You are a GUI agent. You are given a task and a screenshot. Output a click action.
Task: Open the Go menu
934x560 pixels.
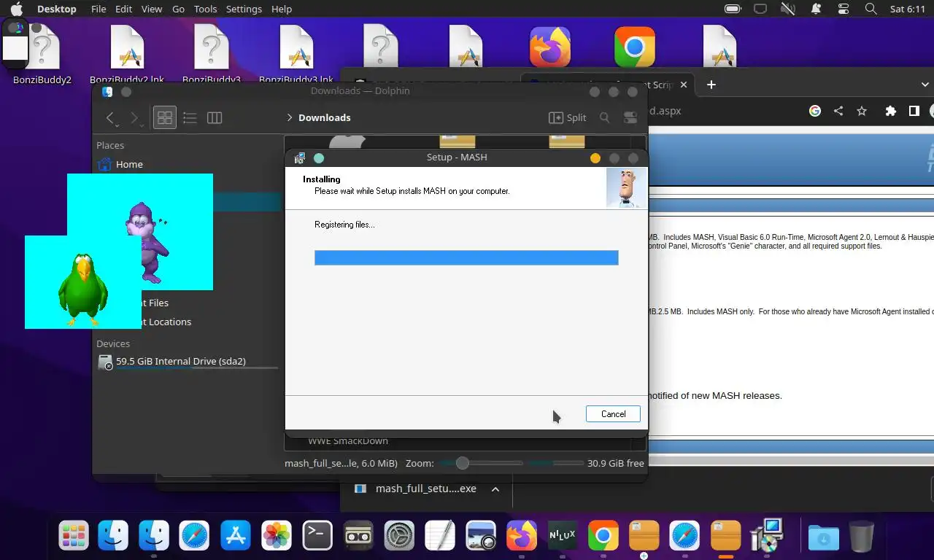(x=178, y=9)
